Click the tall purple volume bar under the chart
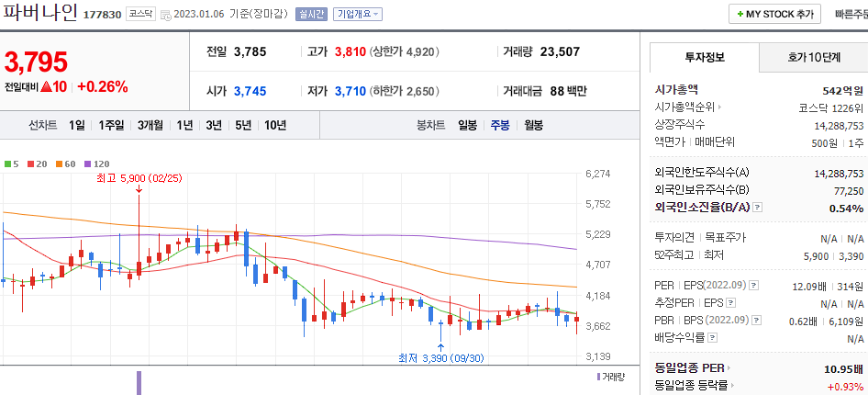The width and height of the screenshot is (868, 395). pyautogui.click(x=139, y=383)
